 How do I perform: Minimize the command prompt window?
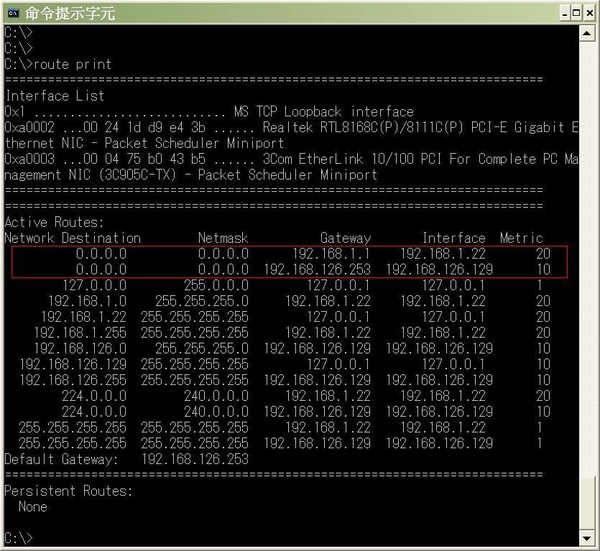[565, 13]
